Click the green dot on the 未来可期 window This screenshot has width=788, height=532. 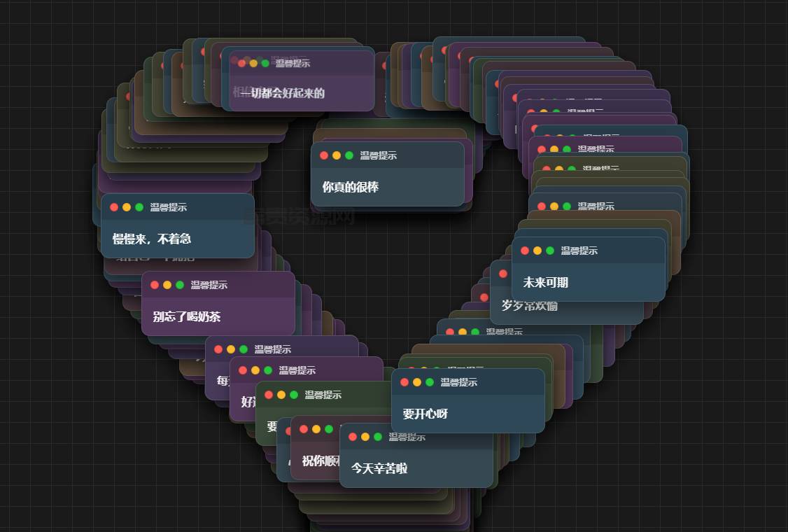[x=550, y=251]
